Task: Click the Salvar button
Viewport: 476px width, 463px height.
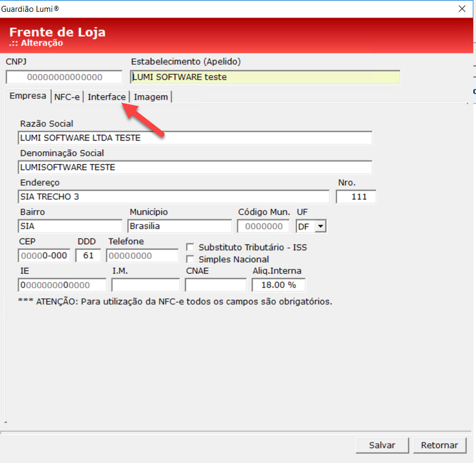Action: click(x=381, y=445)
